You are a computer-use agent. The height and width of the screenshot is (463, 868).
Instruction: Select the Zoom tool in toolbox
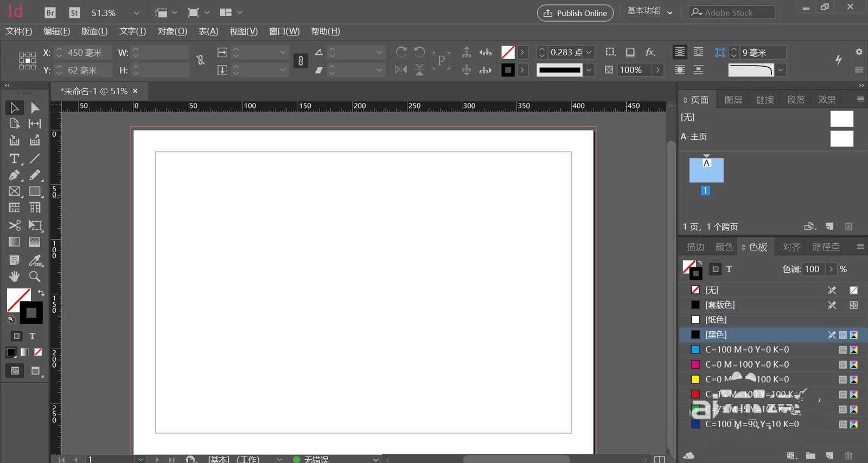(35, 276)
